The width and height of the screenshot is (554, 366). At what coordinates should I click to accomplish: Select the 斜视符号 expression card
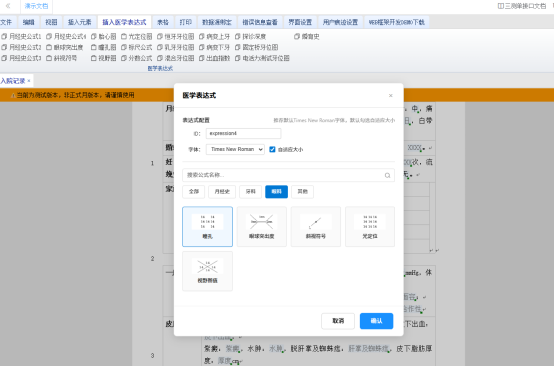316,226
